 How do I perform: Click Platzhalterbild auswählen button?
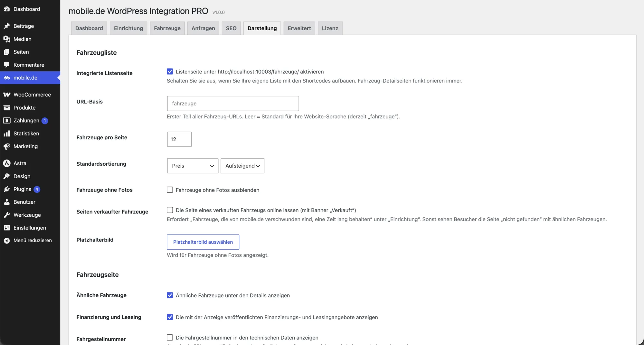click(x=203, y=242)
